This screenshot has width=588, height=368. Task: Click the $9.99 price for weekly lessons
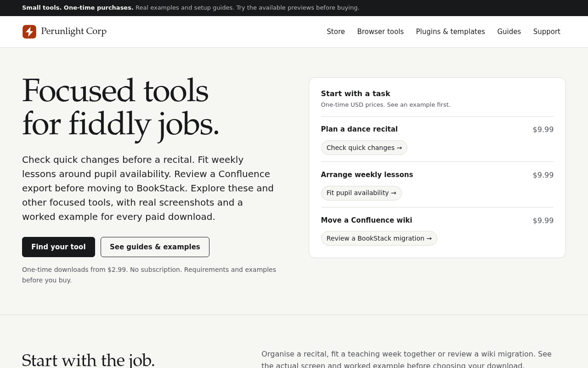[543, 175]
